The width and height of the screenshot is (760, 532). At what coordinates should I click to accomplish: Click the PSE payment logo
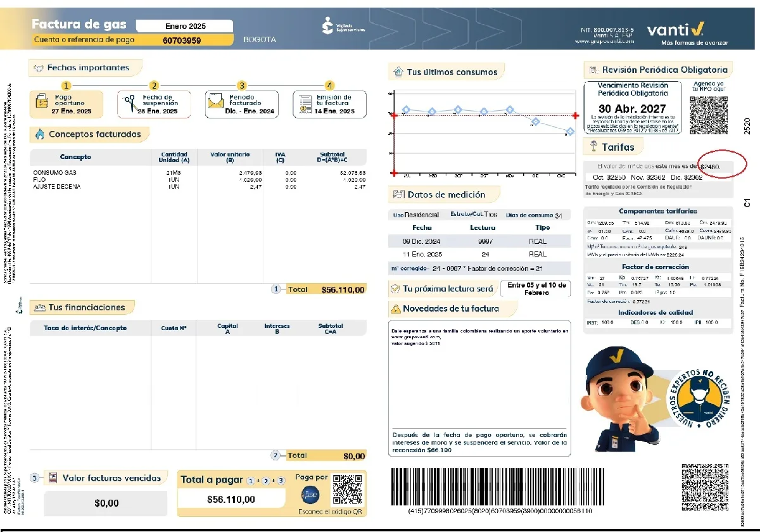click(x=311, y=495)
